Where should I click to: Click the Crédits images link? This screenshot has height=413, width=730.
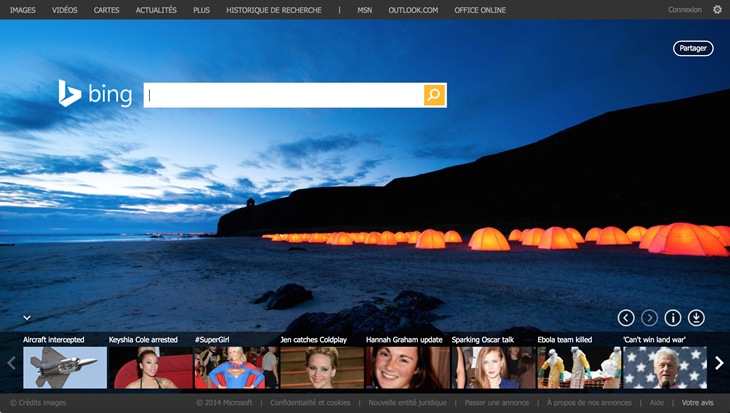pos(38,403)
